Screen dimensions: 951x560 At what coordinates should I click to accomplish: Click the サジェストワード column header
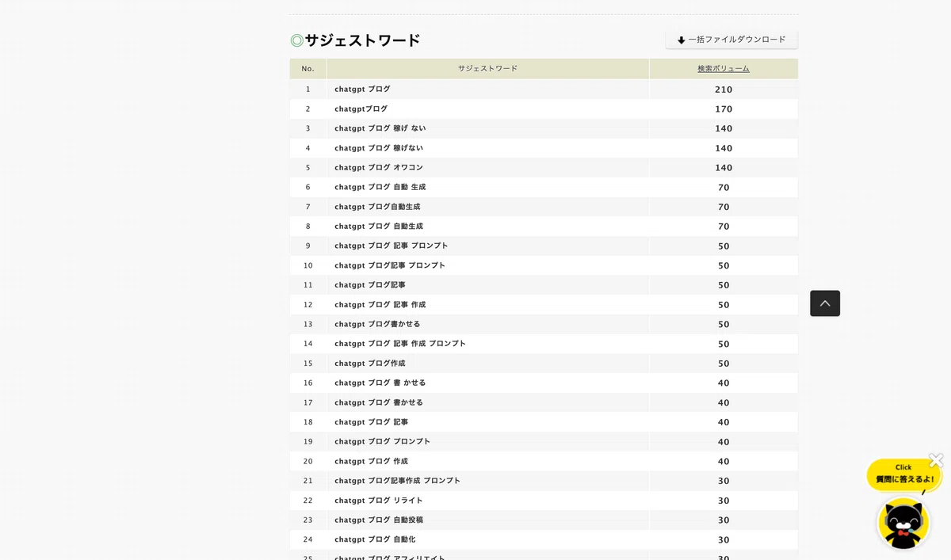coord(487,69)
